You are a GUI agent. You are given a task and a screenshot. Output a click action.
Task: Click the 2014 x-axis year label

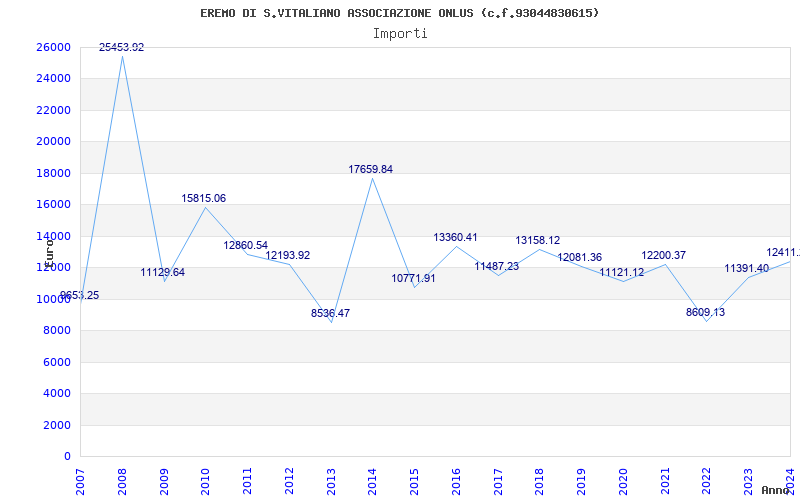(372, 482)
